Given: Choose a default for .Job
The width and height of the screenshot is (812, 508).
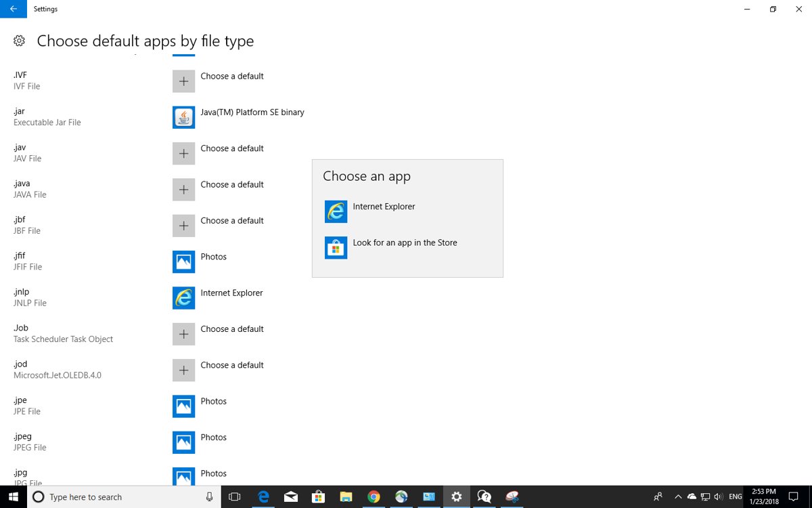Looking at the screenshot, I should point(232,329).
